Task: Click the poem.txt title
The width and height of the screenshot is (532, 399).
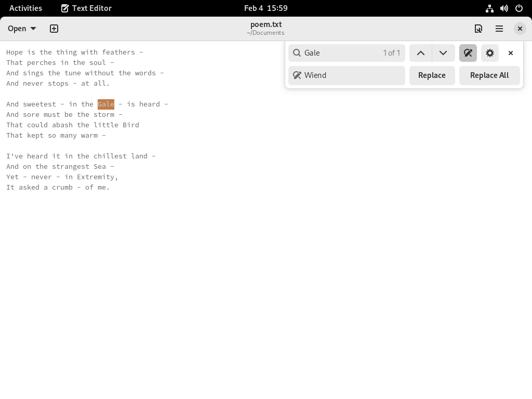Action: (266, 24)
